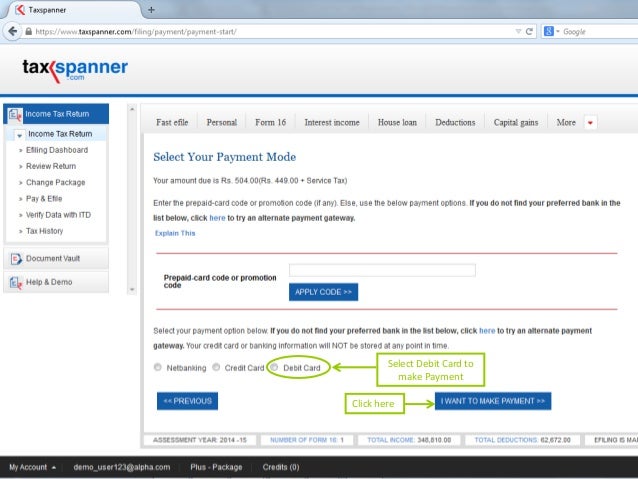
Task: Open Verify Data with ITD
Action: 58,215
